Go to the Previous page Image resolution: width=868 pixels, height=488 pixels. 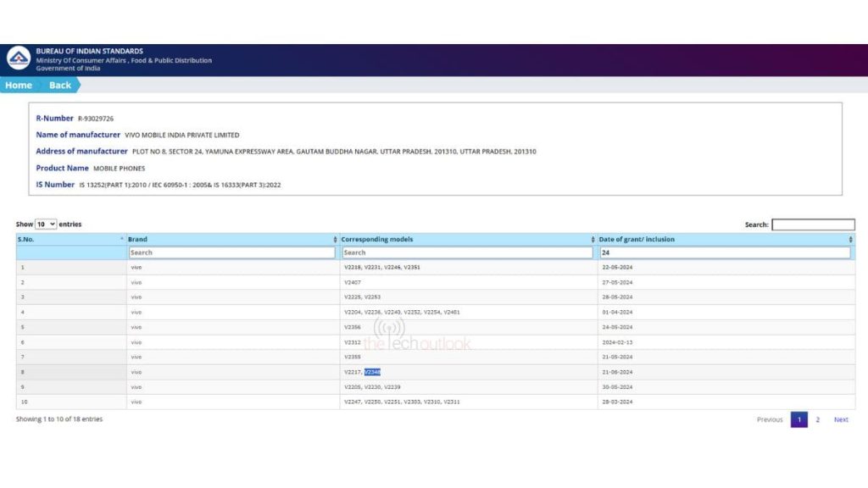(x=770, y=420)
